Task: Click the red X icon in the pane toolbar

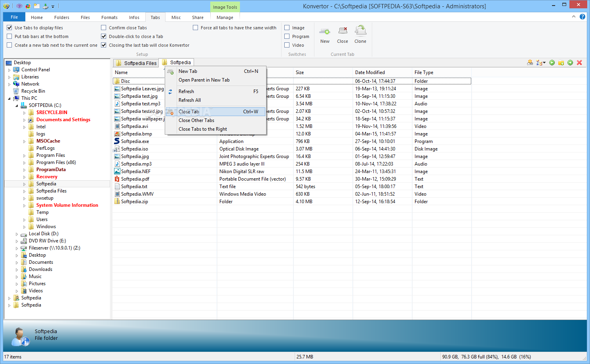Action: pos(579,63)
